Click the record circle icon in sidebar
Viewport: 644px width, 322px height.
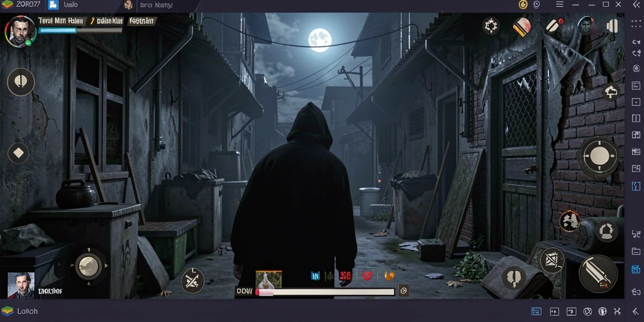pyautogui.click(x=636, y=68)
